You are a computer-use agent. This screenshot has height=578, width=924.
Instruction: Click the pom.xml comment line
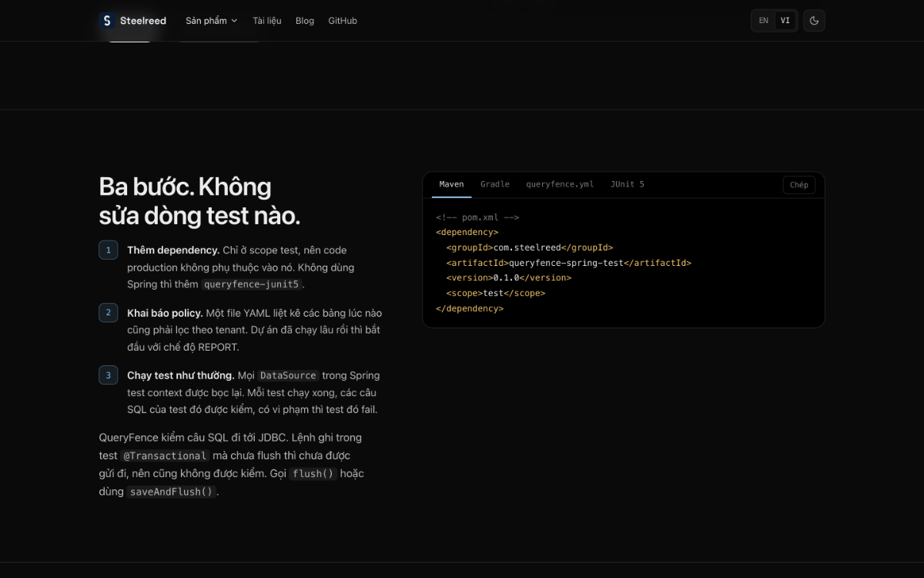click(x=477, y=217)
